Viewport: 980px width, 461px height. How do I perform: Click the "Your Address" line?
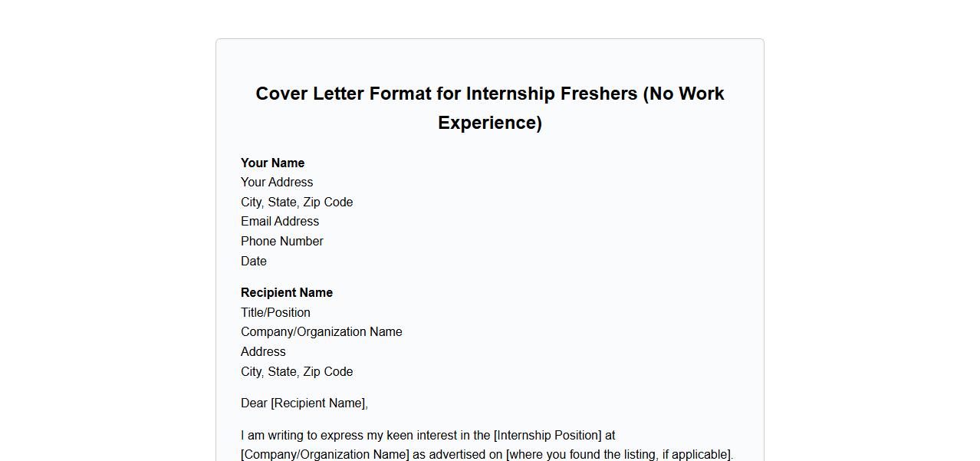(x=277, y=183)
